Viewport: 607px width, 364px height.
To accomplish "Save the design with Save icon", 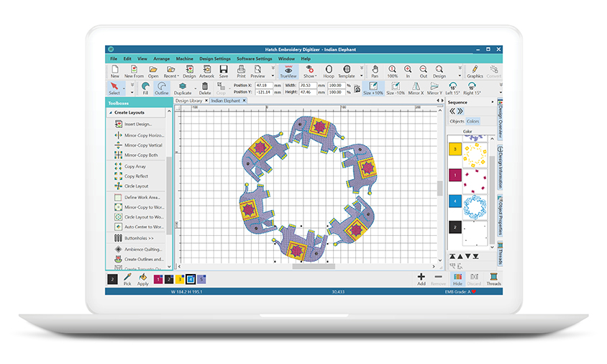I will point(224,71).
